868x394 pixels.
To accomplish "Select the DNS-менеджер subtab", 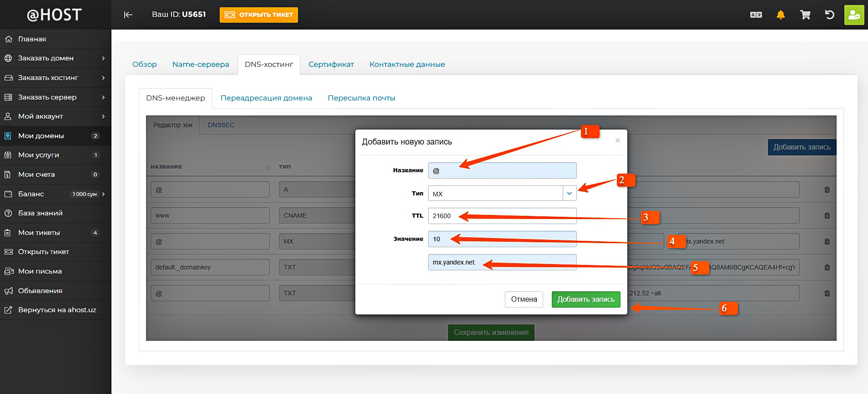I will [176, 98].
